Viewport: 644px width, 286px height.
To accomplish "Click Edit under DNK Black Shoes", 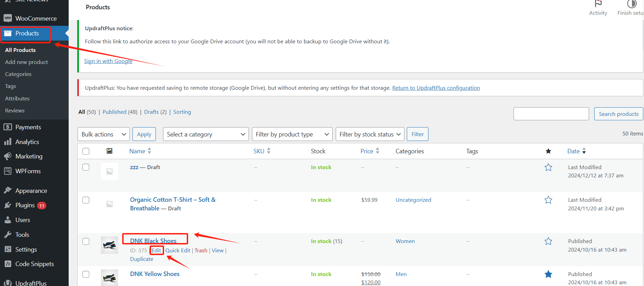I will click(156, 250).
